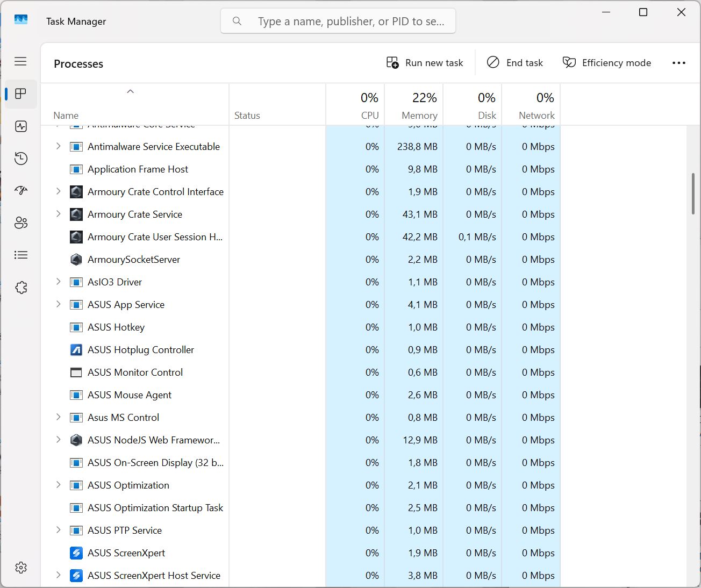Image resolution: width=701 pixels, height=588 pixels.
Task: Expand Antimalware Service Executable process
Action: 59,146
